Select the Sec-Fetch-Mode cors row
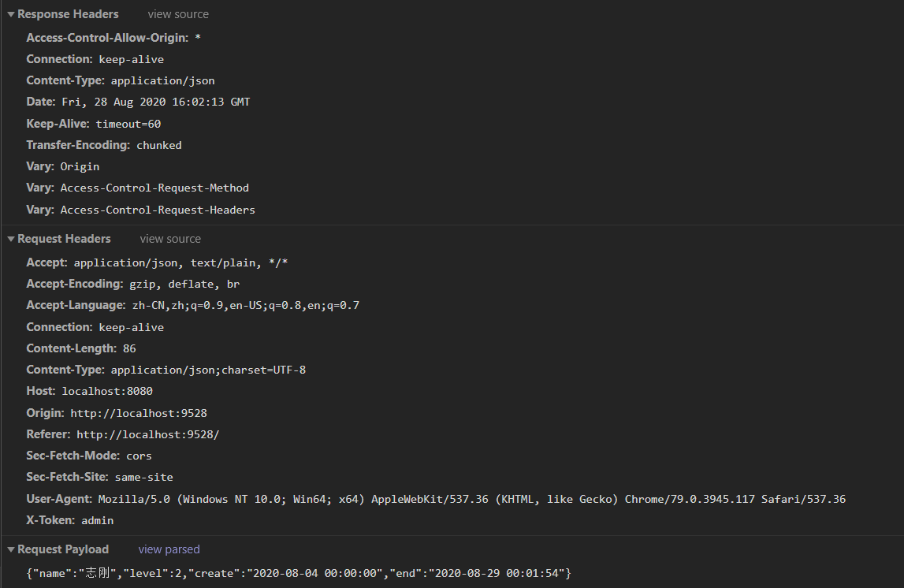904x588 pixels. coord(89,456)
